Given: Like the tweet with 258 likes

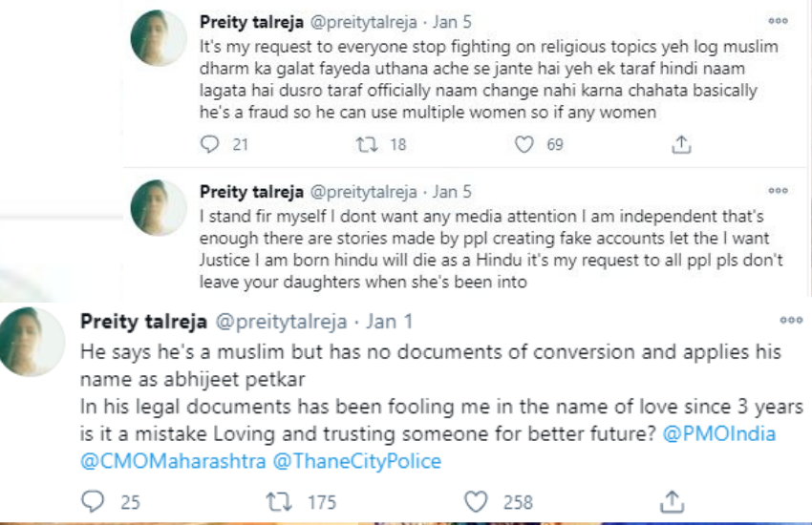Looking at the screenshot, I should point(476,501).
